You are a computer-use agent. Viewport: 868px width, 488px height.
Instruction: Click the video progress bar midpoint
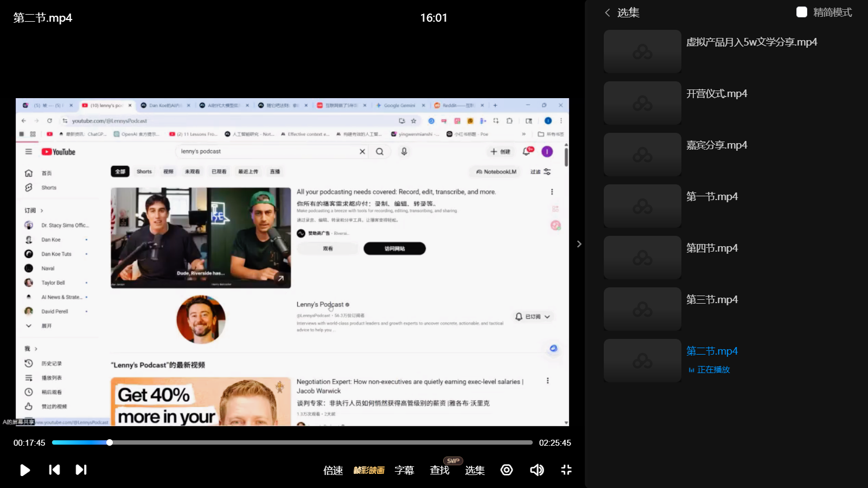292,442
